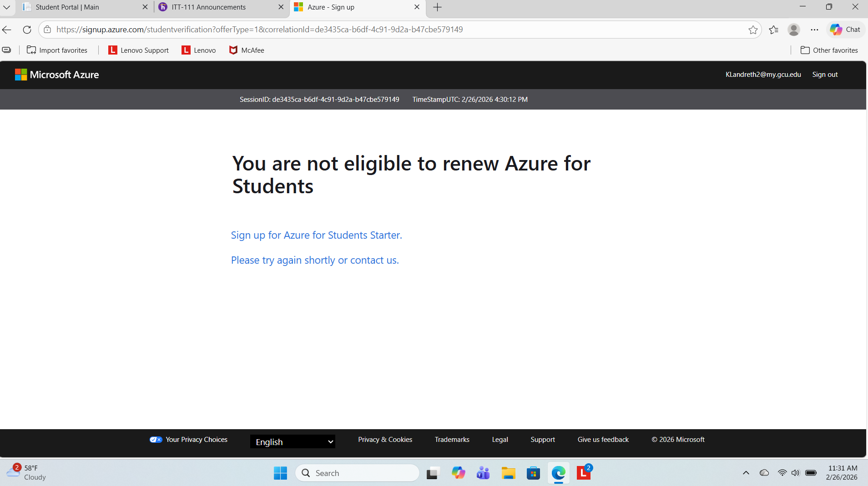Open Microsoft Teams from the taskbar
868x486 pixels.
[x=483, y=473]
